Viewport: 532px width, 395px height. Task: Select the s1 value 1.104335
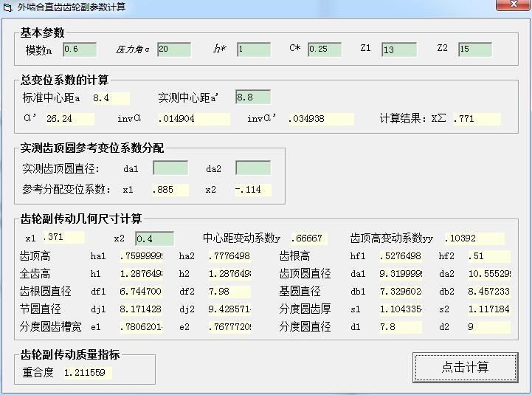click(x=401, y=309)
